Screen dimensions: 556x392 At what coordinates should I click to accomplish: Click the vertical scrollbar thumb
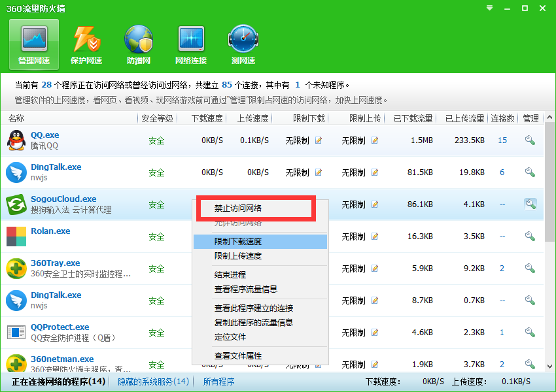coord(549,182)
